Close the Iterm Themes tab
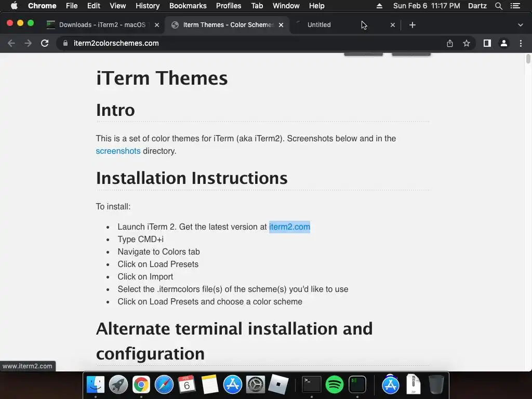532x399 pixels. tap(281, 25)
